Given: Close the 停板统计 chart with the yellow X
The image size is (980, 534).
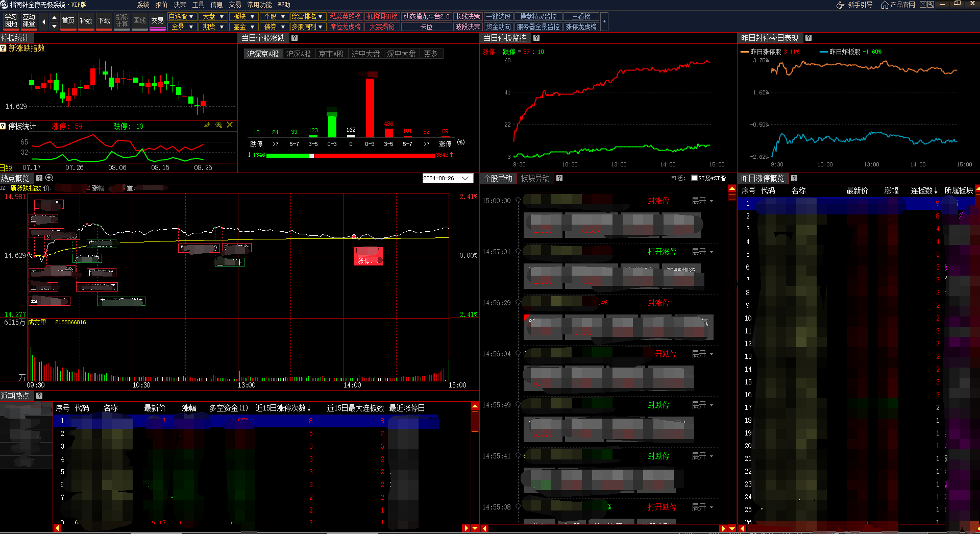Looking at the screenshot, I should (x=230, y=125).
